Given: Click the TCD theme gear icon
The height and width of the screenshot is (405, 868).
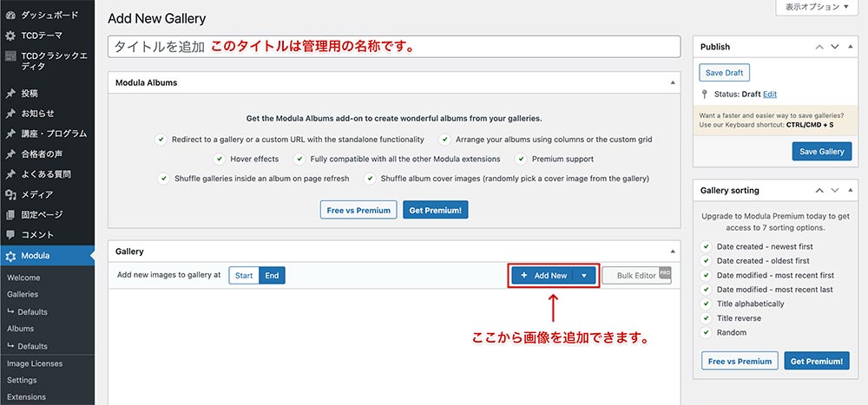Looking at the screenshot, I should [x=10, y=36].
